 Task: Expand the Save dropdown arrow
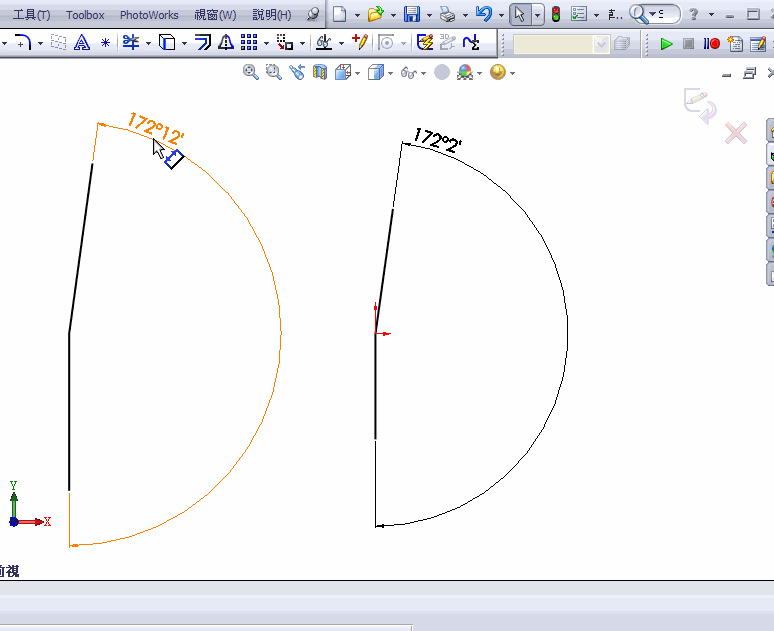tap(429, 15)
